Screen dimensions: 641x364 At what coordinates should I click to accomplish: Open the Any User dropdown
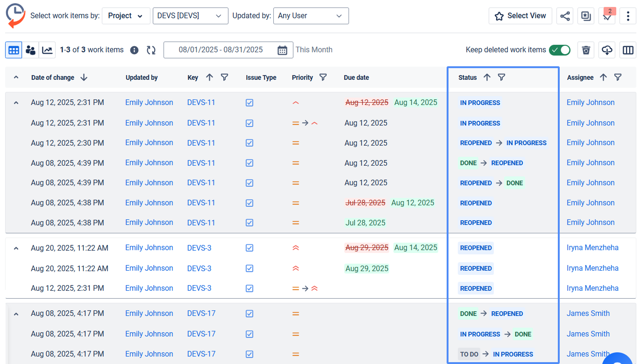click(311, 15)
